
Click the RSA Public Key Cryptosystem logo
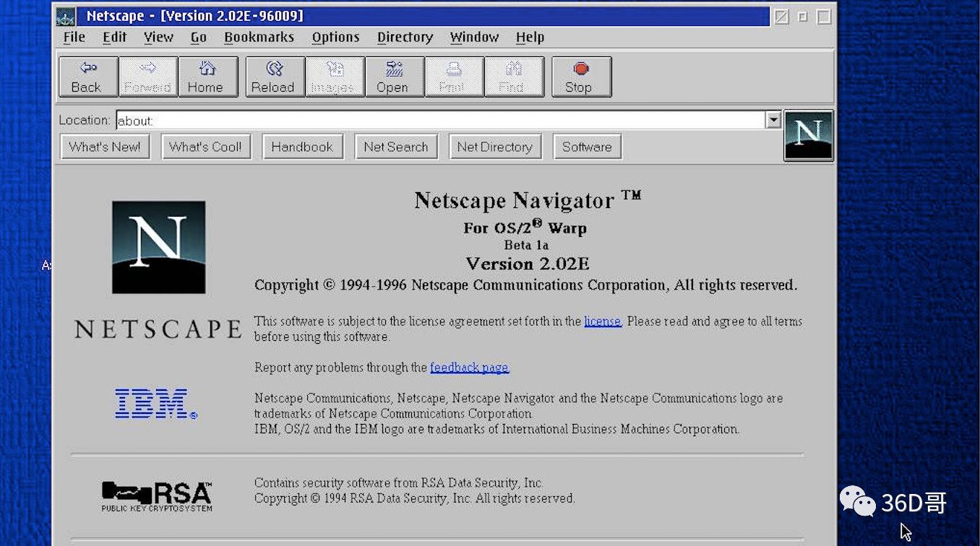(x=157, y=496)
